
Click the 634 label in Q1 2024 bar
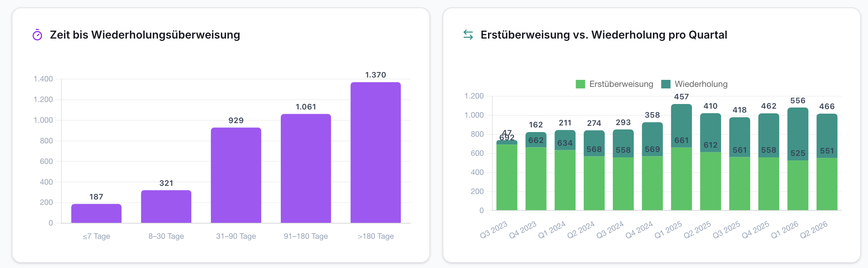(x=565, y=143)
